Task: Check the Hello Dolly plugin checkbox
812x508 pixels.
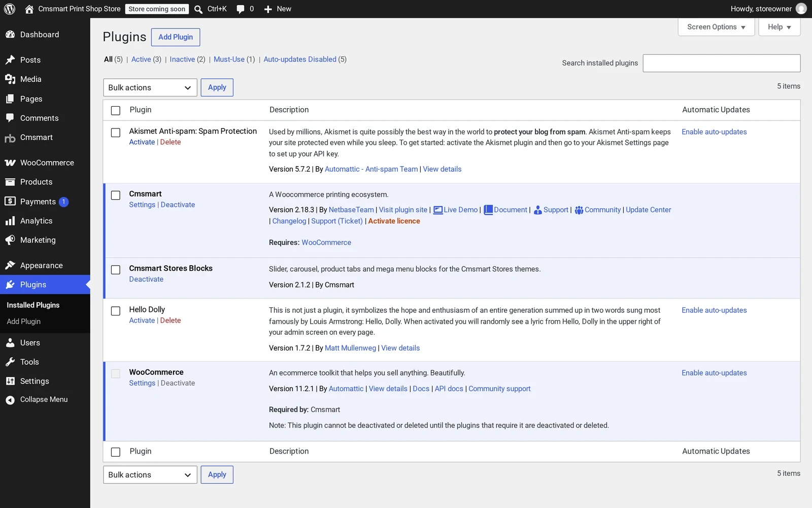Action: point(116,311)
